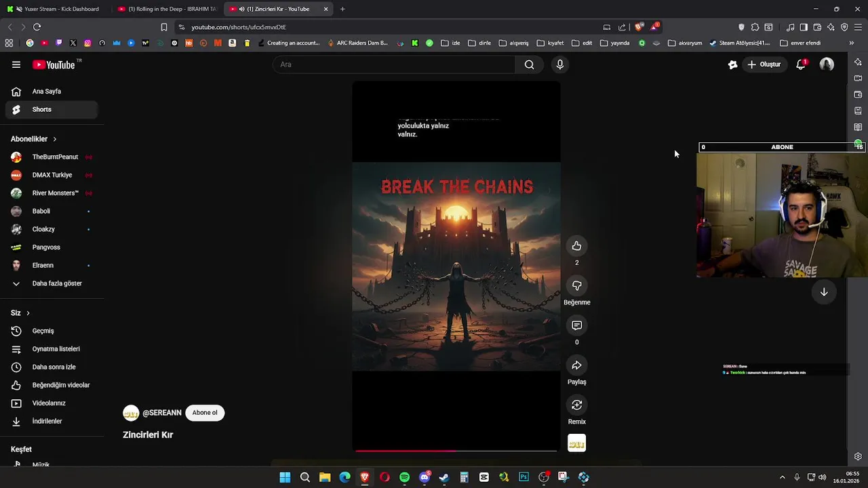
Task: Select Shorts in the sidebar
Action: (52, 109)
